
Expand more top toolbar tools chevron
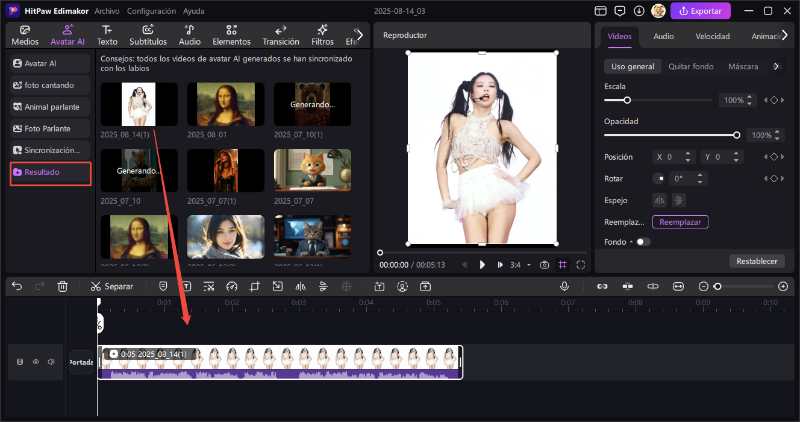click(x=360, y=35)
